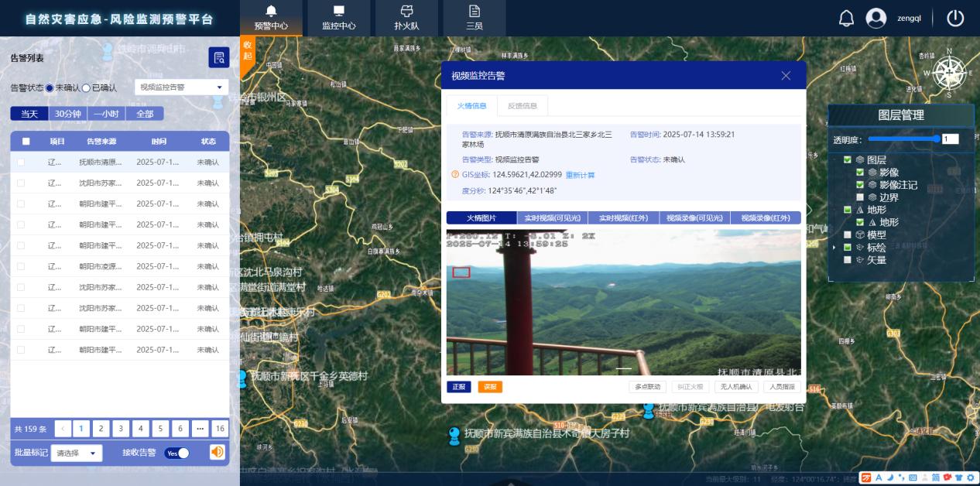Click the alarm list search icon
Image resolution: width=980 pixels, height=486 pixels.
pos(218,57)
